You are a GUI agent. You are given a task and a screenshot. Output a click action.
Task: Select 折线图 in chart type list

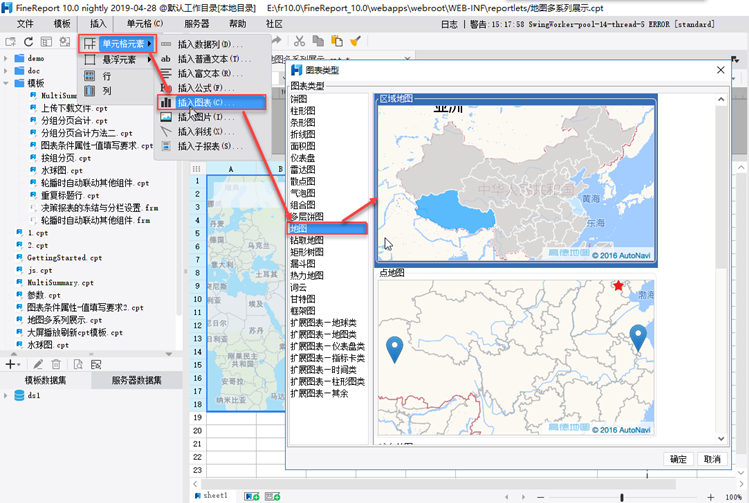coord(303,134)
